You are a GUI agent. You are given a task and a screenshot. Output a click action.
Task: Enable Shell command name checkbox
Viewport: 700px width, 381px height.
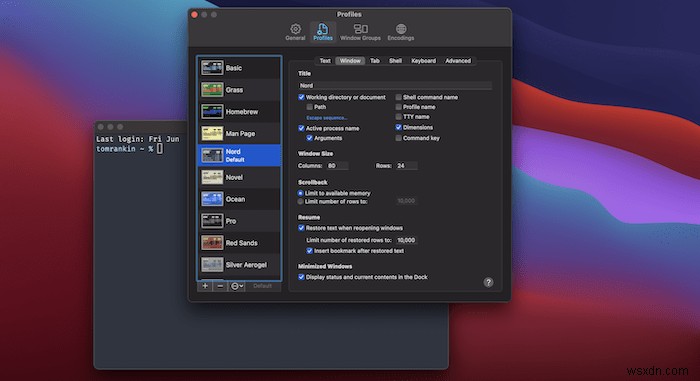398,97
